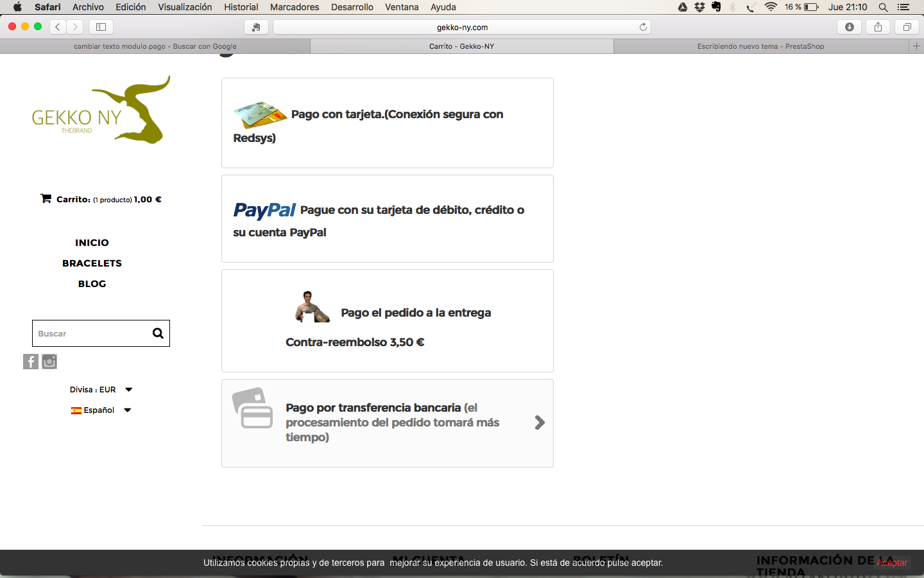
Task: Open the Ventana menu
Action: (x=402, y=7)
